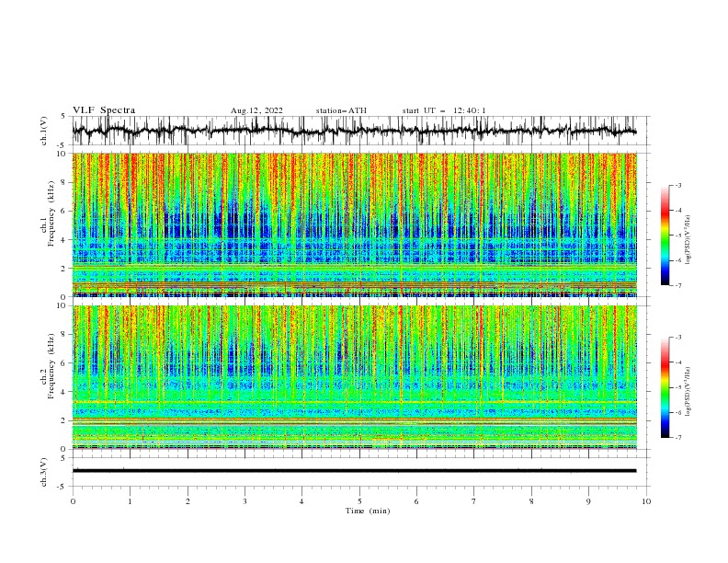Image resolution: width=728 pixels, height=563 pixels.
Task: Click the ch.1 colorbar "log(PSD)(V²/Hz)" label
Action: (x=688, y=240)
